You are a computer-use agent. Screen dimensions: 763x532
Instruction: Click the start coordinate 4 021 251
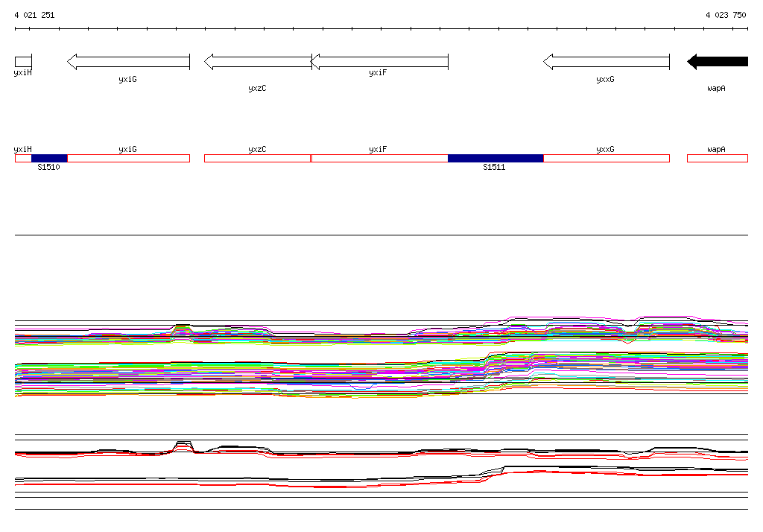34,15
